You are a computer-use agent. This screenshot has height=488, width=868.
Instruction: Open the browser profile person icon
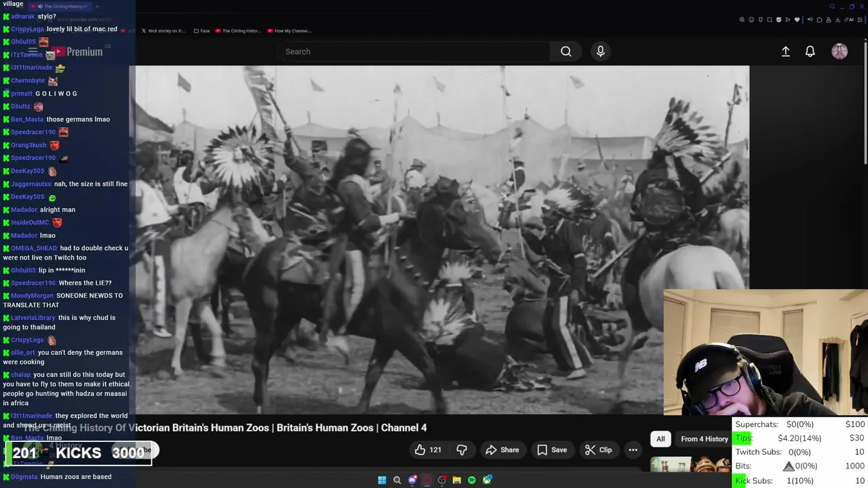829,20
